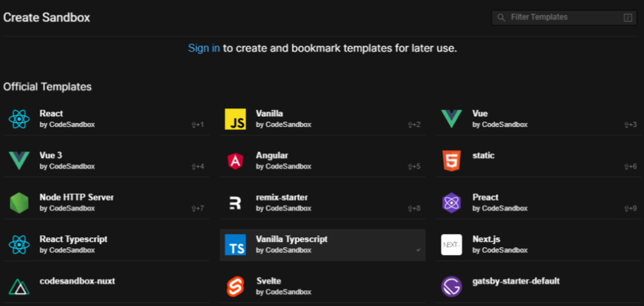This screenshot has width=644, height=306.
Task: Choose the React template title
Action: 51,113
